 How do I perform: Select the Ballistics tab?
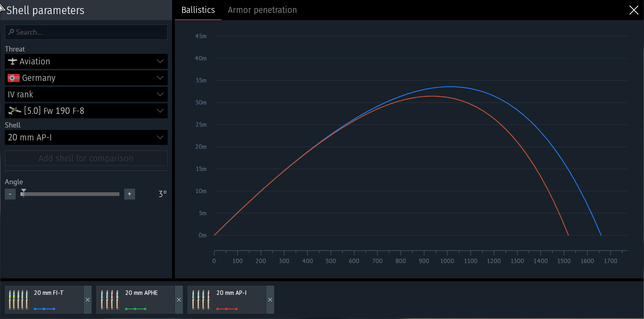198,10
